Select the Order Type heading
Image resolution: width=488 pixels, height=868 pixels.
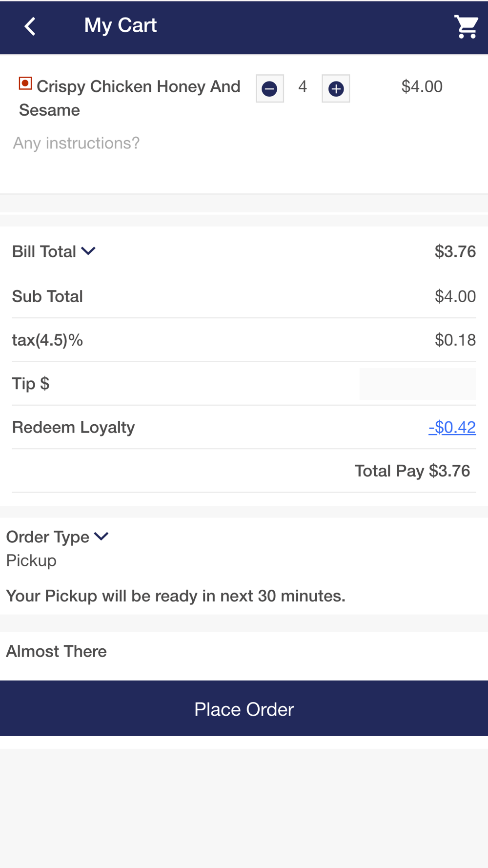click(48, 537)
